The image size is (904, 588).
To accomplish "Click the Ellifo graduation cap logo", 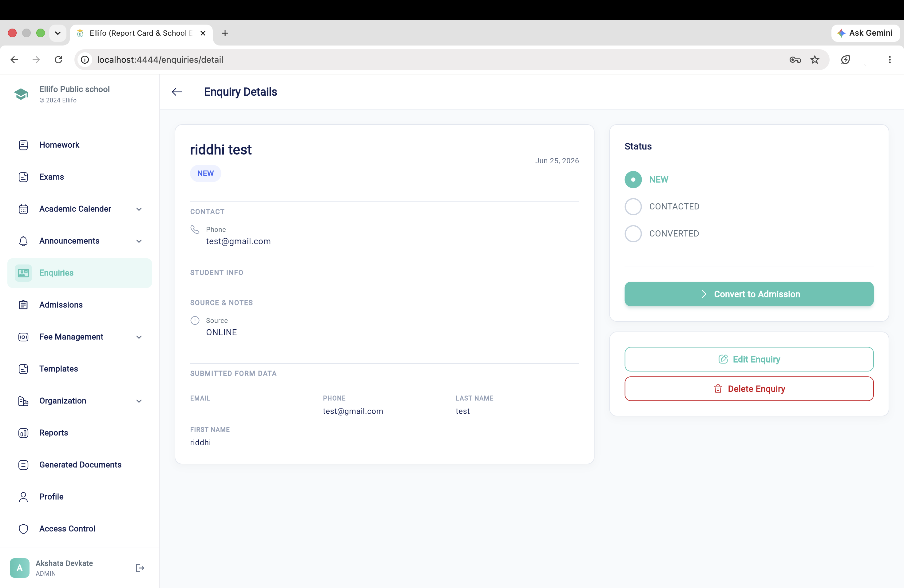I will [x=21, y=94].
